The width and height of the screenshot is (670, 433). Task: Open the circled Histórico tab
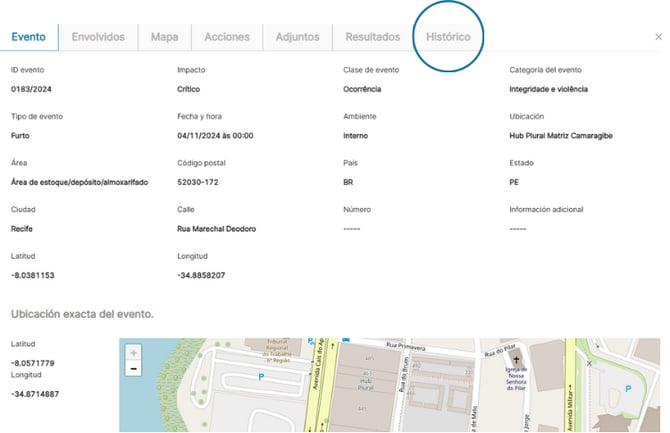click(447, 37)
